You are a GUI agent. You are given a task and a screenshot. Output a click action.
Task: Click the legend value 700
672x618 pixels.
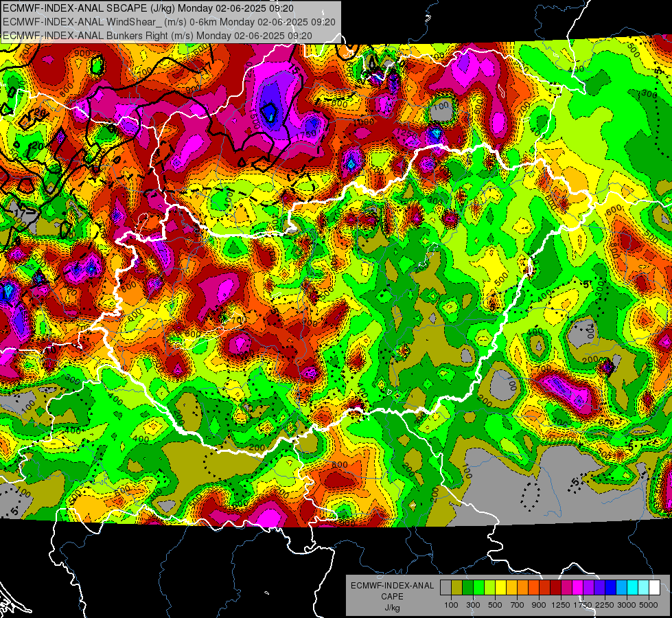(x=518, y=605)
